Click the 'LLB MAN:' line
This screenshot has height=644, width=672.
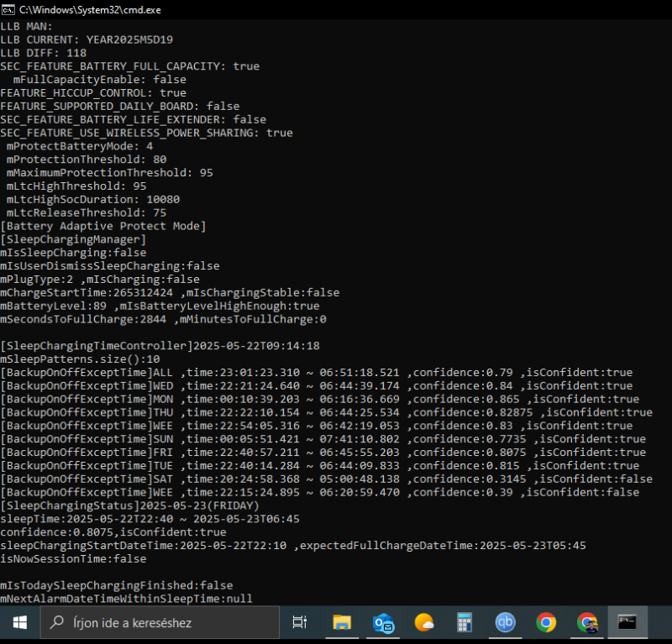click(x=26, y=27)
